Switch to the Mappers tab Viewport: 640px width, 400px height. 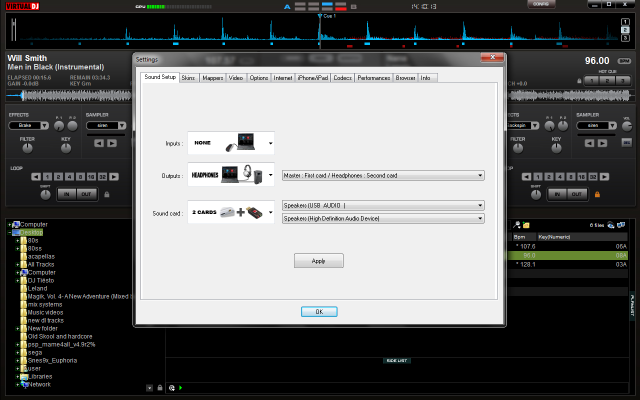point(213,78)
